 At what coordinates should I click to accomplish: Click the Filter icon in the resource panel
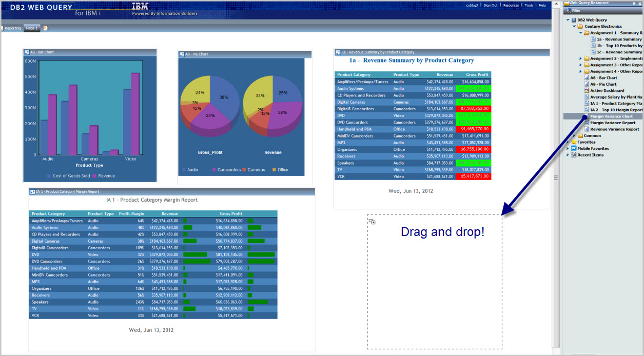pos(568,10)
